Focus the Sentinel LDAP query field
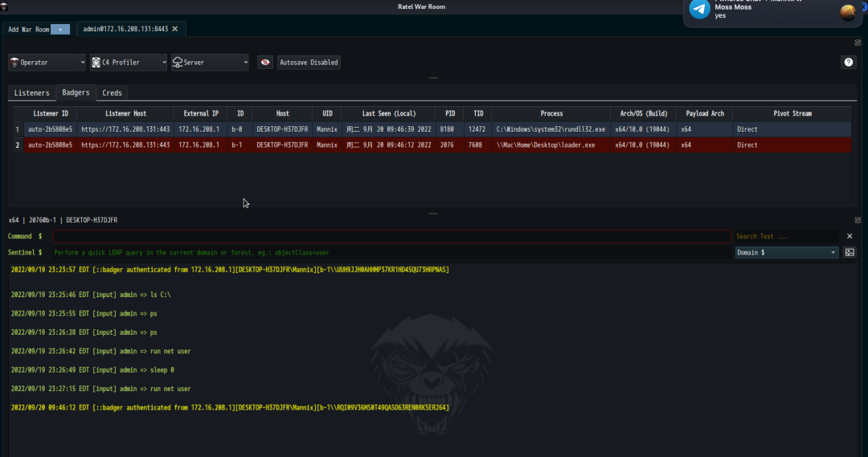868x457 pixels. (x=392, y=252)
